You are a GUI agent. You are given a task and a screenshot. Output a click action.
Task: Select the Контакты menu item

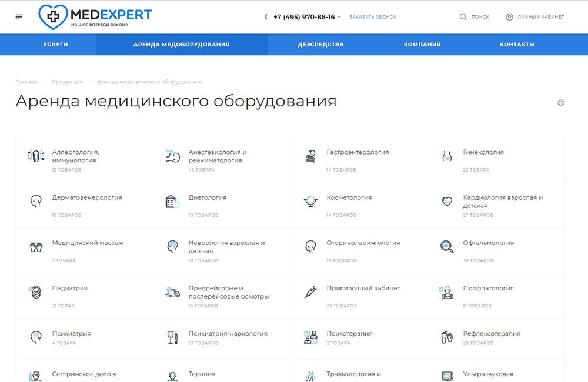pyautogui.click(x=517, y=45)
